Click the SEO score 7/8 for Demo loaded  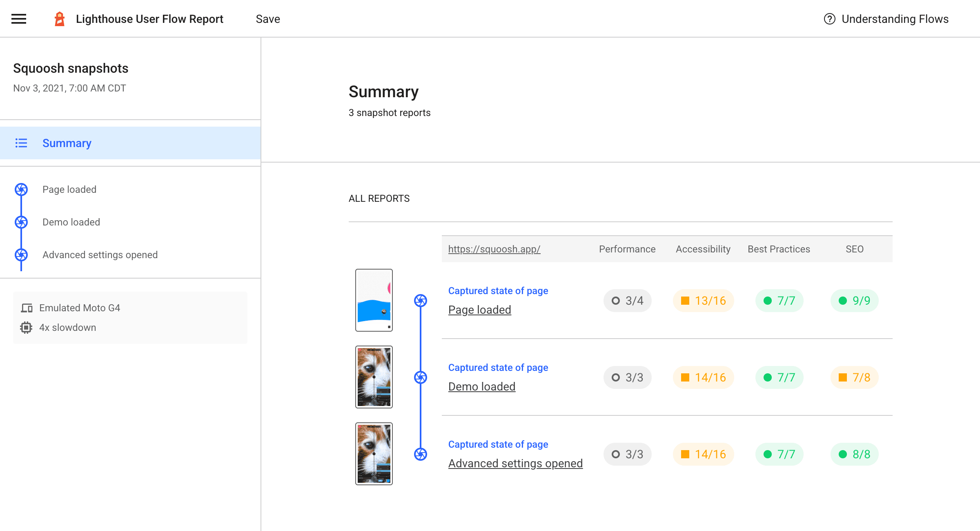point(853,377)
